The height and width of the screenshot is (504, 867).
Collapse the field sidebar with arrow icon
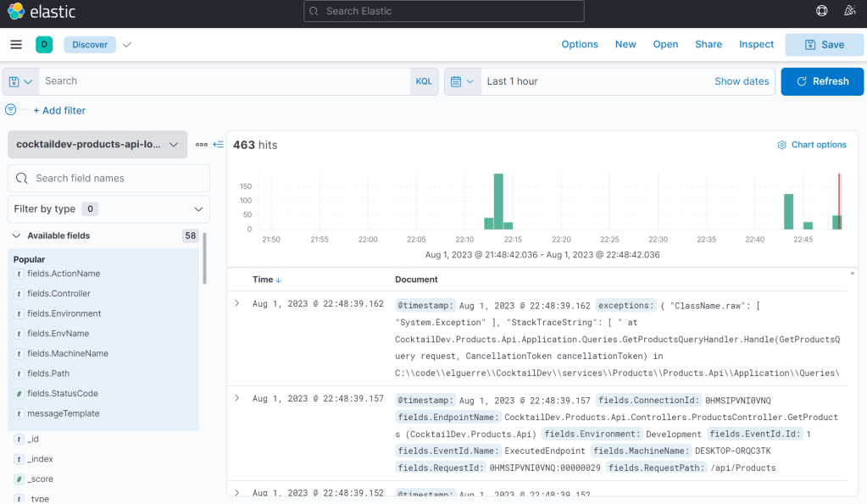(x=219, y=145)
